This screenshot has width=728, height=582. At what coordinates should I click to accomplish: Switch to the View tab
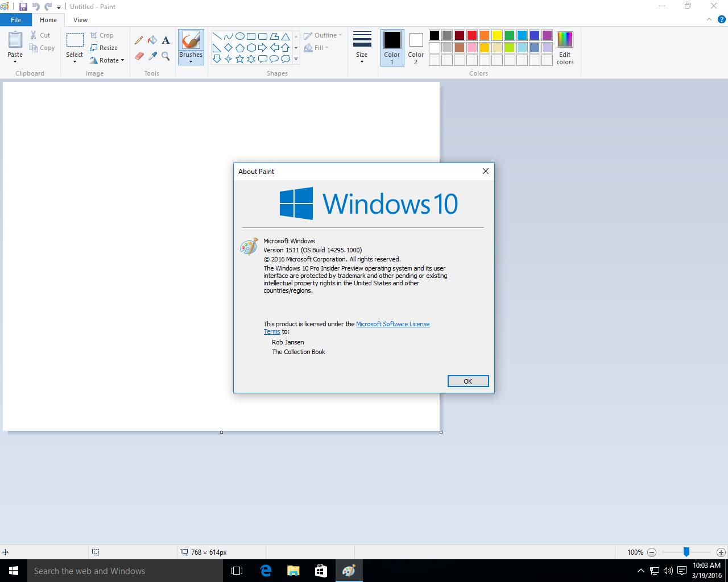point(80,20)
